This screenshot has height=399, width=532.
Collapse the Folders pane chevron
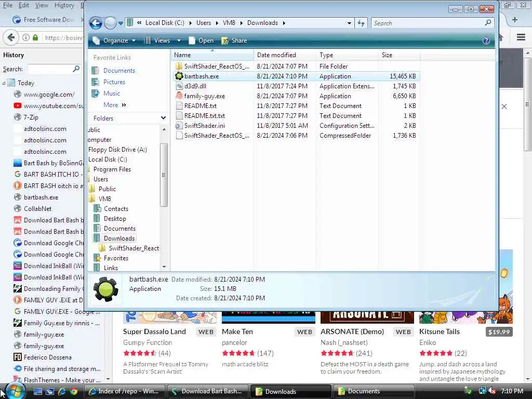click(164, 118)
